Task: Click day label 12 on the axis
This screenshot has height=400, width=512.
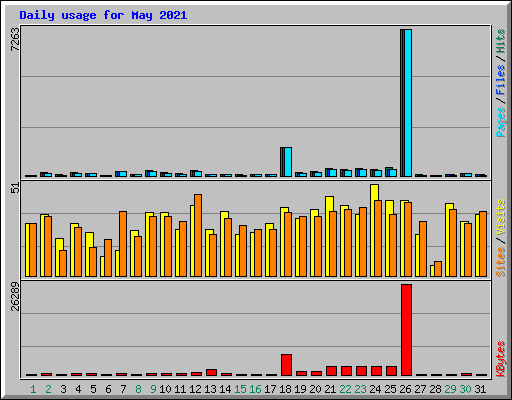Action: [195, 389]
